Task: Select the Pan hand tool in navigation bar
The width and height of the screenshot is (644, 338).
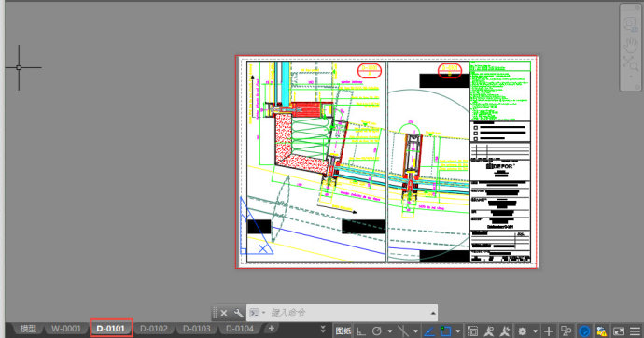Action: pyautogui.click(x=630, y=45)
